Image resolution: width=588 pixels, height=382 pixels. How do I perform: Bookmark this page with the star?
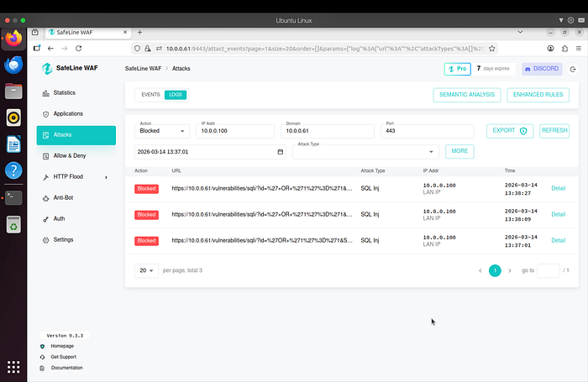(492, 49)
